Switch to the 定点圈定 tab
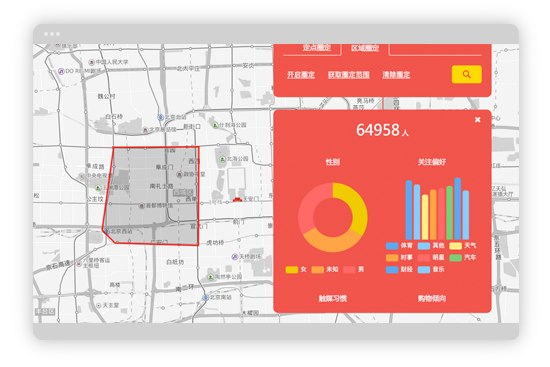 coord(316,48)
